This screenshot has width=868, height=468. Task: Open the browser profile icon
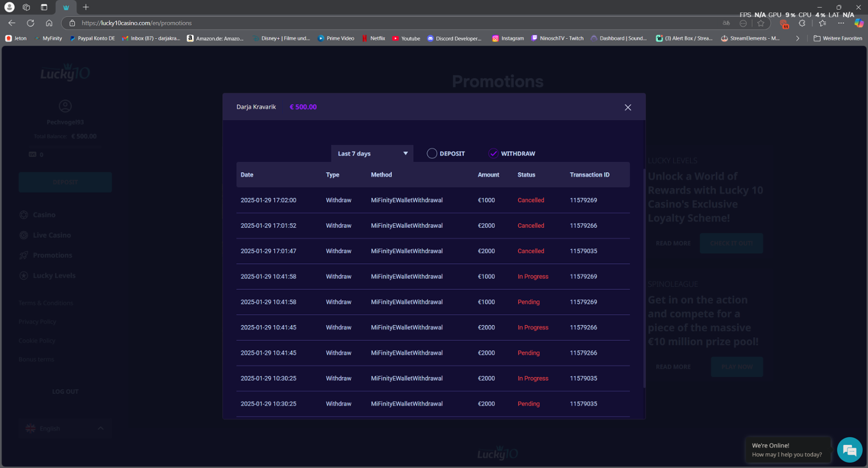click(x=9, y=7)
